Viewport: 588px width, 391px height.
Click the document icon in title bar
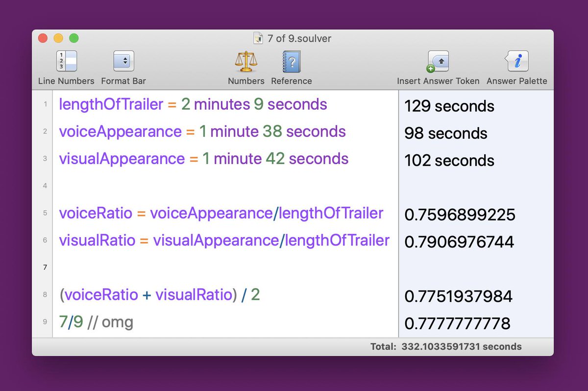click(258, 38)
